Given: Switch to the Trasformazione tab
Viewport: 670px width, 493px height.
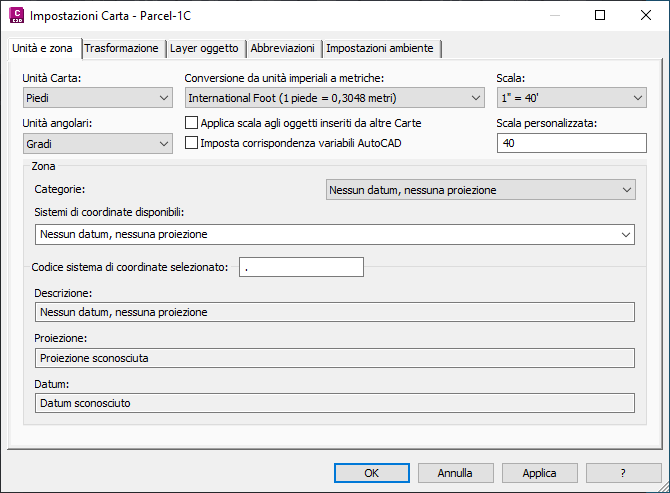Looking at the screenshot, I should click(x=121, y=48).
